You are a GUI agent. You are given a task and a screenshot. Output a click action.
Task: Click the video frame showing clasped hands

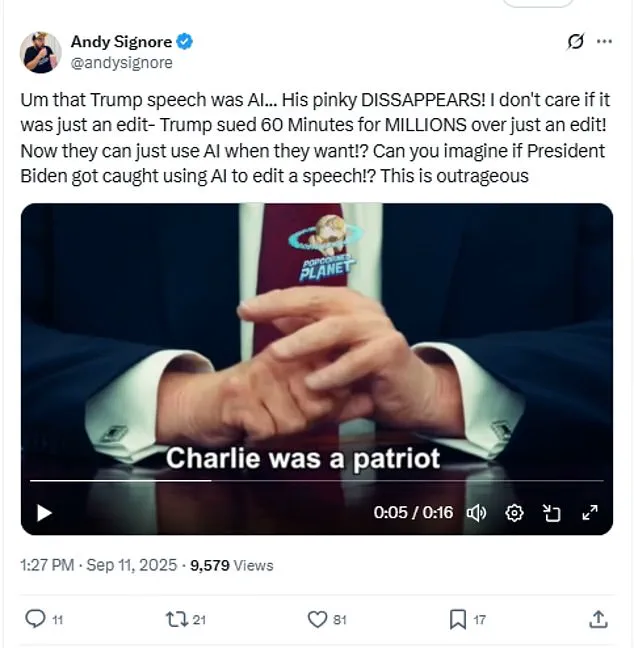coord(316,340)
